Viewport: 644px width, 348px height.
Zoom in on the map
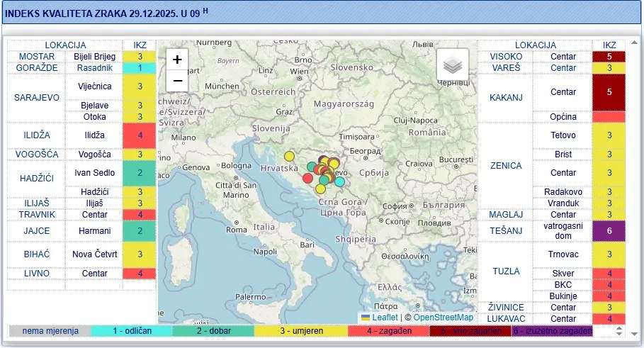coord(178,60)
